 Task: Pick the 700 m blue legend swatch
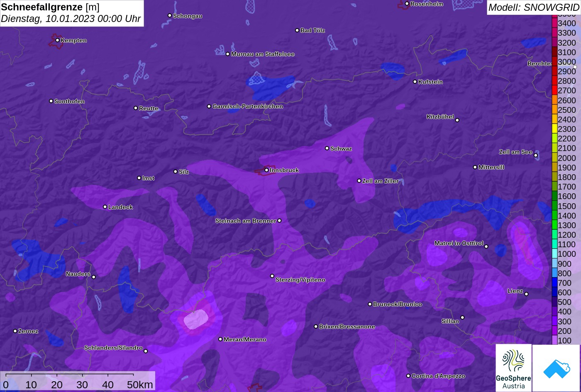[x=554, y=282]
